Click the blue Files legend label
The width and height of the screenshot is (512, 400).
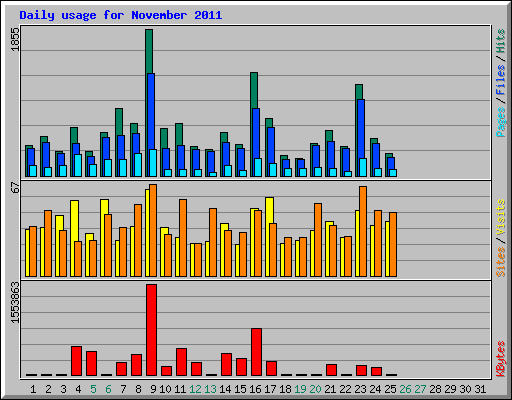tap(500, 80)
